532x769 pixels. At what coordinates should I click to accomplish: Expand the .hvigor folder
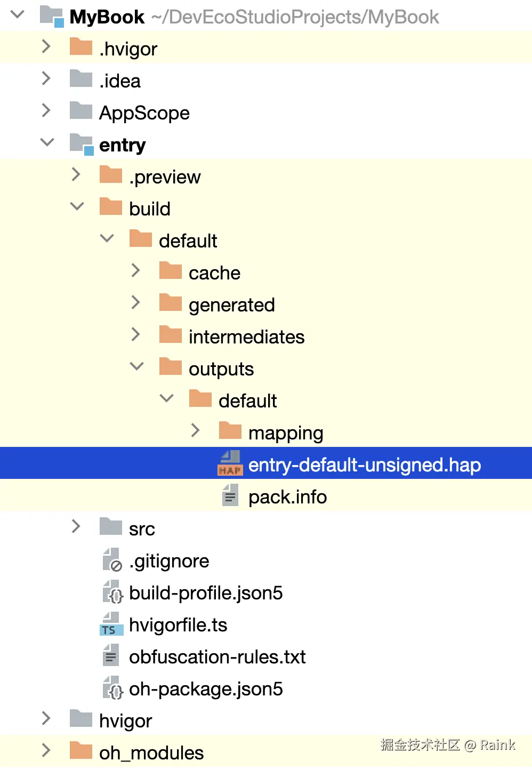tap(46, 47)
